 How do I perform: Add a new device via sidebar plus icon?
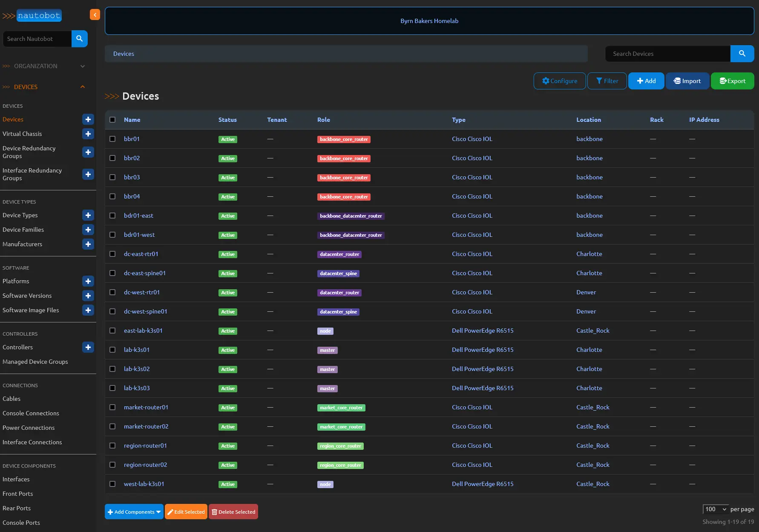[88, 120]
